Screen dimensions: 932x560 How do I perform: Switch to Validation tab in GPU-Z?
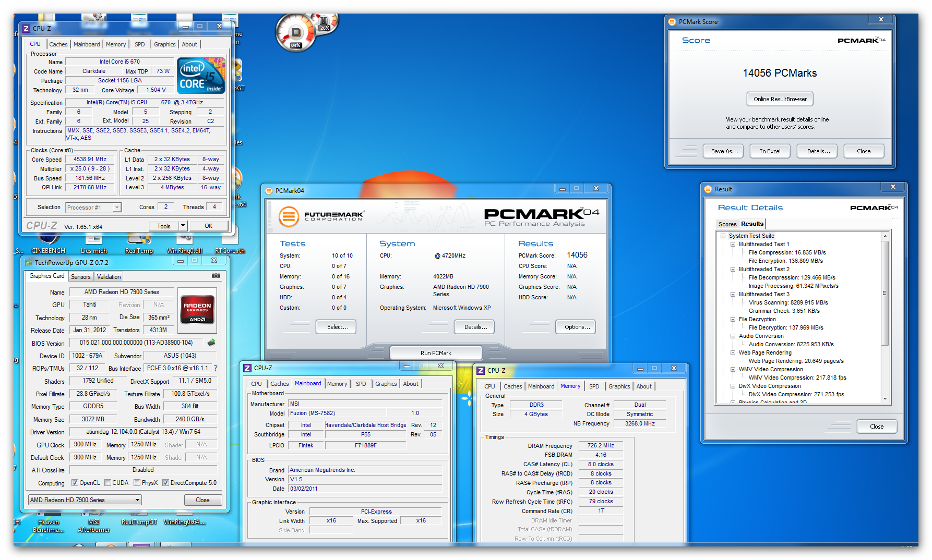(x=109, y=277)
